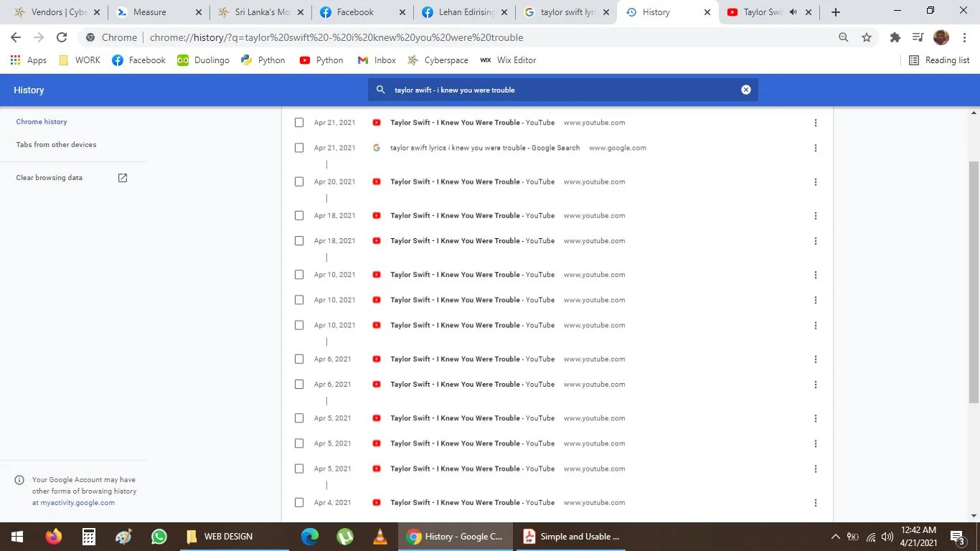Viewport: 980px width, 551px height.
Task: Open the Google Search history entry title
Action: 485,148
